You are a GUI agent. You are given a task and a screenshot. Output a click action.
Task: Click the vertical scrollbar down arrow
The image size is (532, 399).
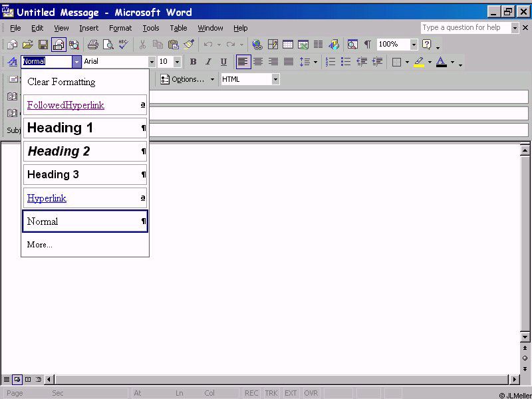tap(525, 337)
